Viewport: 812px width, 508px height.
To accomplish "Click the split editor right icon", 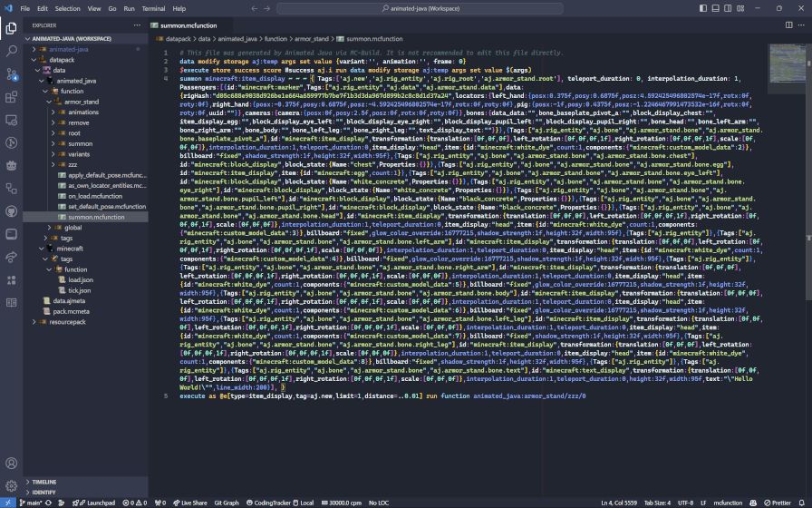I will [788, 24].
